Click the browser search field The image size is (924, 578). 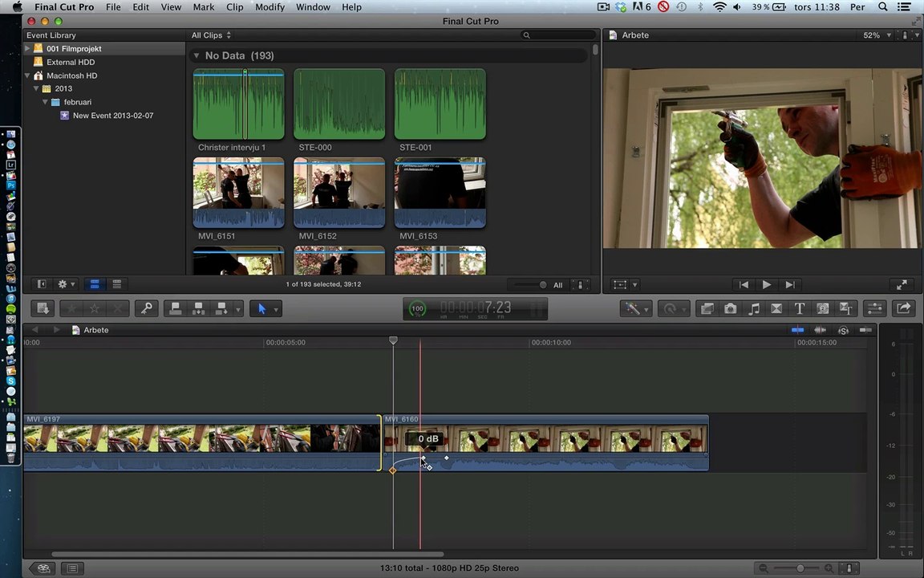click(x=557, y=35)
